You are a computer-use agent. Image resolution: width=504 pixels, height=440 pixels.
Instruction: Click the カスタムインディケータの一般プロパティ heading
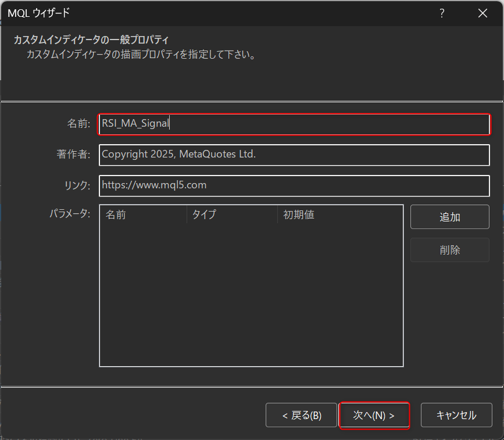(x=91, y=41)
